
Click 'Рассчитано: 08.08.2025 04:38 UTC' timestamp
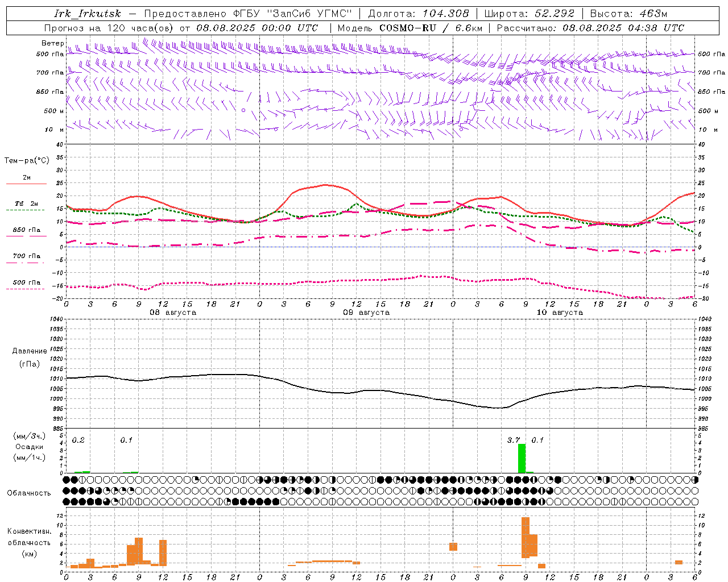pos(590,28)
